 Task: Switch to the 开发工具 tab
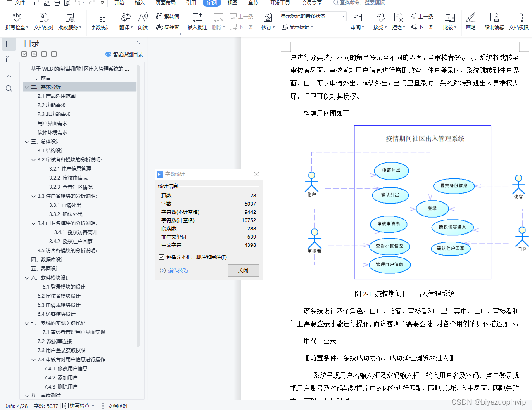[280, 2]
